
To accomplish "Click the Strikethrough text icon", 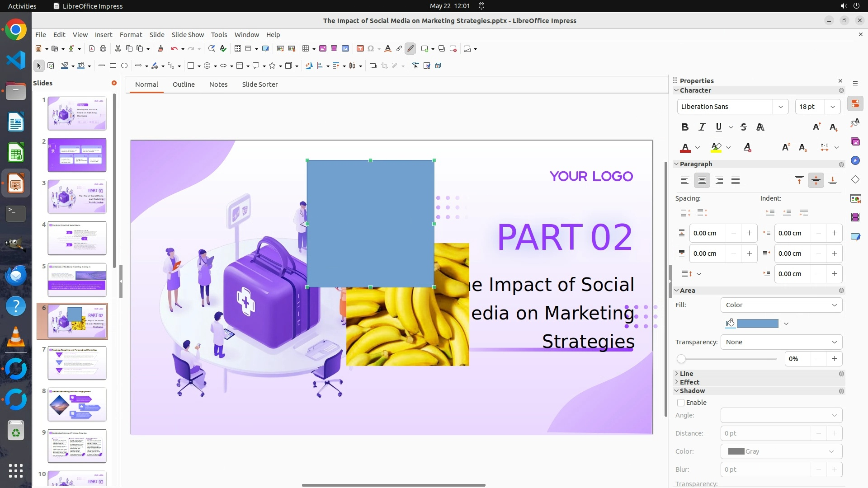I will pos(744,127).
